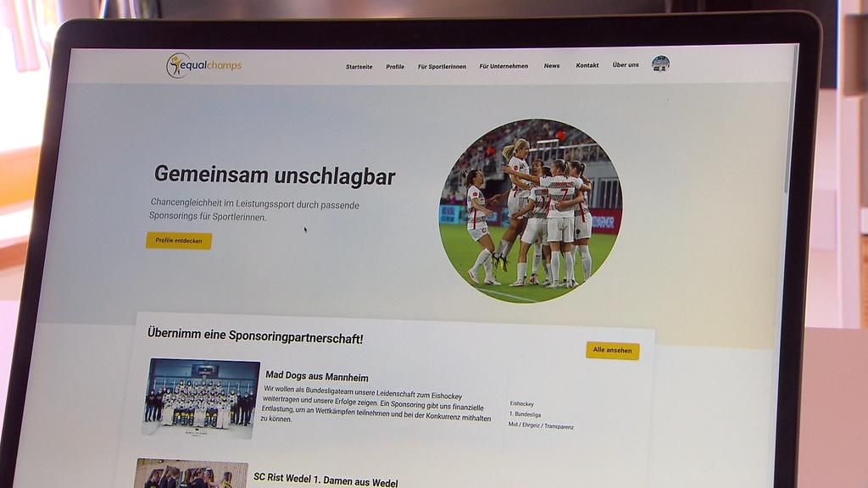The height and width of the screenshot is (488, 868).
Task: Open the round soccer team hero image
Action: pos(531,211)
